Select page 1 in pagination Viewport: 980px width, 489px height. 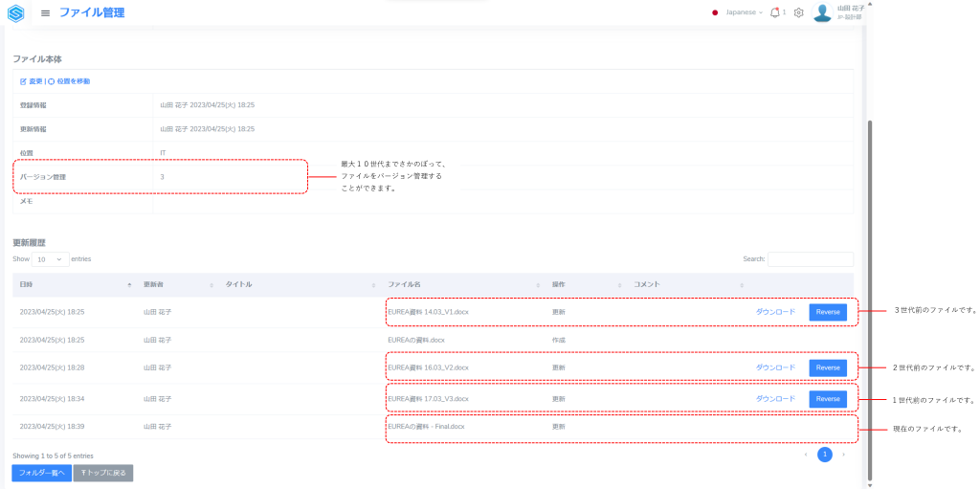(x=824, y=455)
